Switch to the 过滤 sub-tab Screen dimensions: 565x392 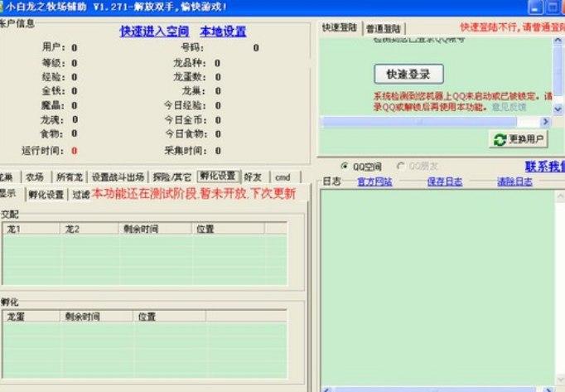80,195
